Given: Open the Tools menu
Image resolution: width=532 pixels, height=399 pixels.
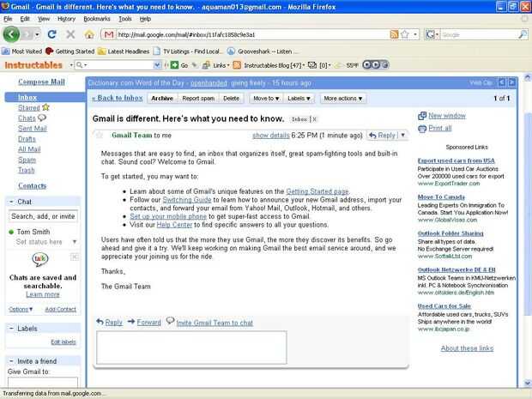Looking at the screenshot, I should [125, 19].
